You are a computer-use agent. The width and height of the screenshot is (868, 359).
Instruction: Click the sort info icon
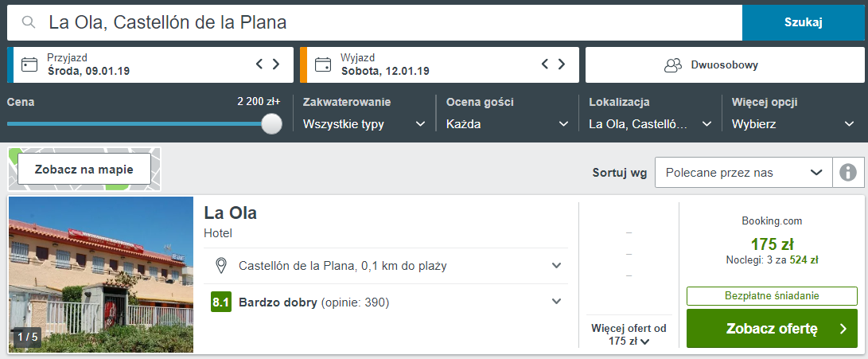point(848,172)
